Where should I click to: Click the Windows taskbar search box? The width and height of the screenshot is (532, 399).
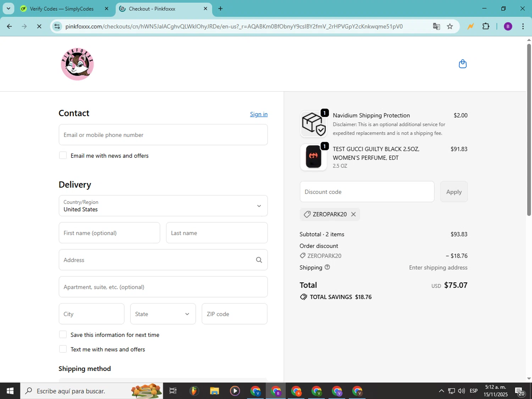(92, 391)
